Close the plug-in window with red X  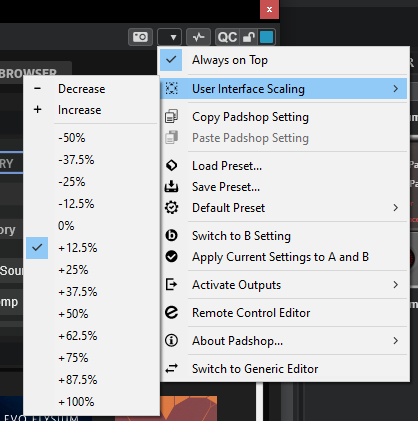(269, 9)
